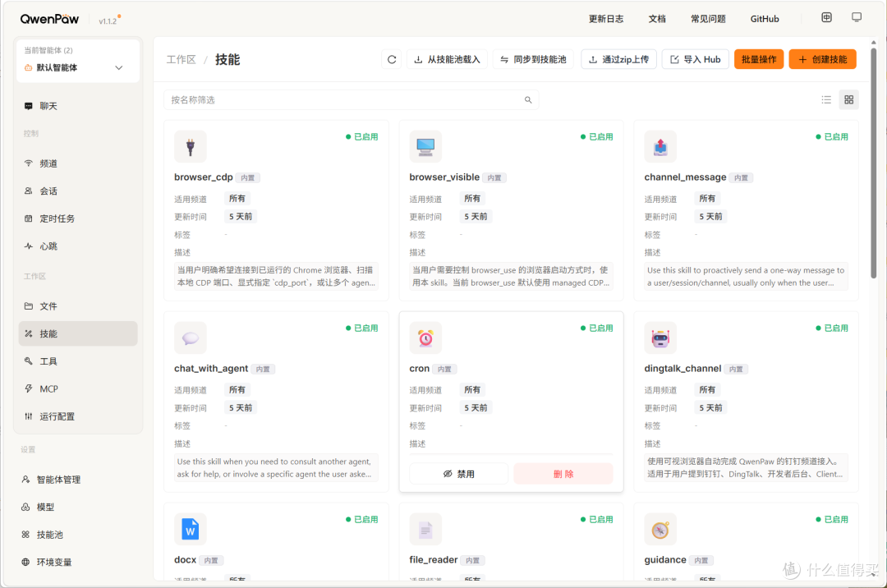Viewport: 887px width, 588px height.
Task: Click 已启用 status on dingtalk_channel card
Action: coord(831,328)
